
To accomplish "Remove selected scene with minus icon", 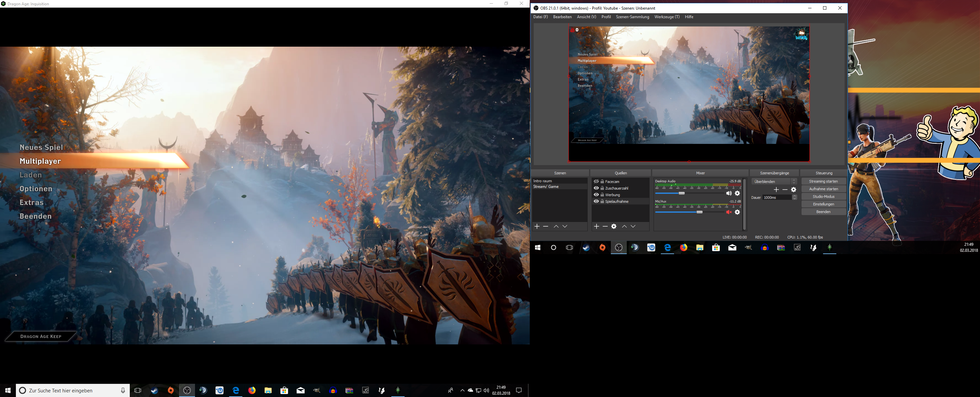I will click(x=546, y=226).
